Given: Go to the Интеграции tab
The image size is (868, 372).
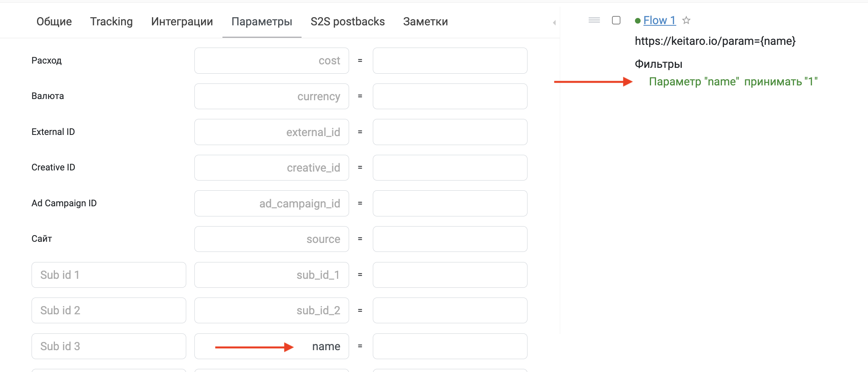Looking at the screenshot, I should 182,21.
